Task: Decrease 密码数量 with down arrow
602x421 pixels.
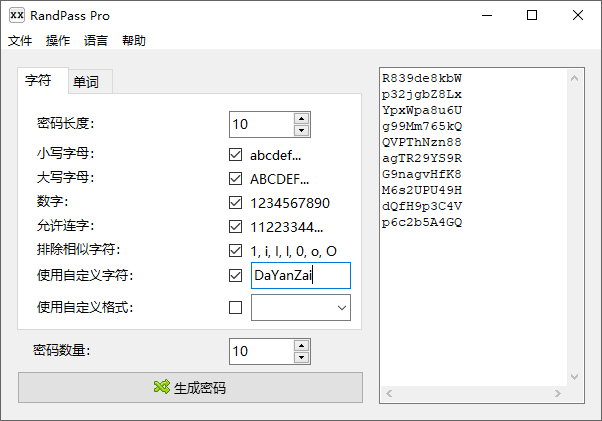Action: [x=302, y=357]
